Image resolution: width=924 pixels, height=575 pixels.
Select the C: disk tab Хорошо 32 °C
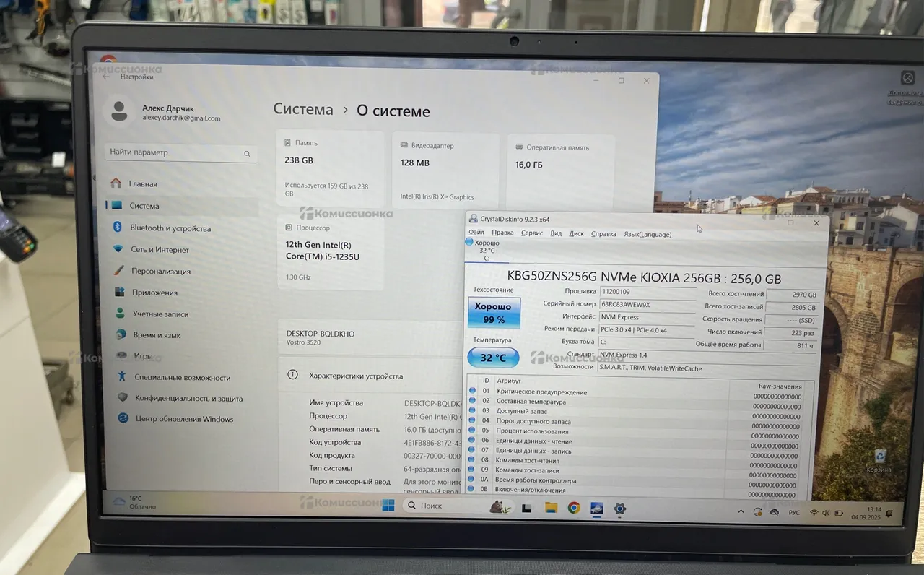pyautogui.click(x=487, y=251)
